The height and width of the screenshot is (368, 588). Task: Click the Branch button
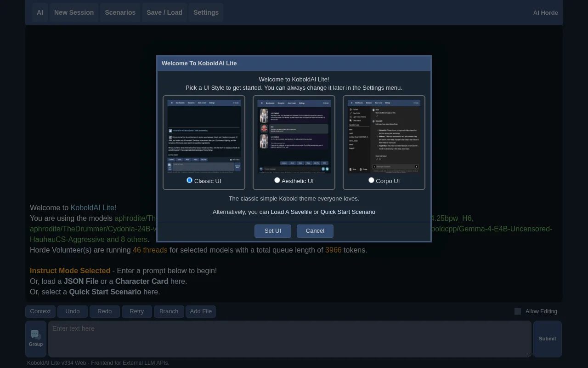click(x=169, y=311)
